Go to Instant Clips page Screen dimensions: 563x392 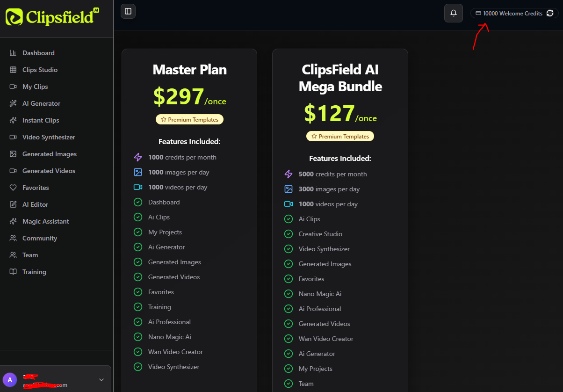tap(41, 120)
